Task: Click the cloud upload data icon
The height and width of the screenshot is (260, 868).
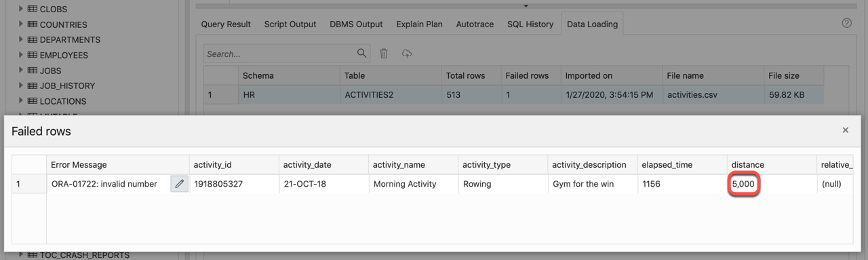Action: click(x=407, y=53)
